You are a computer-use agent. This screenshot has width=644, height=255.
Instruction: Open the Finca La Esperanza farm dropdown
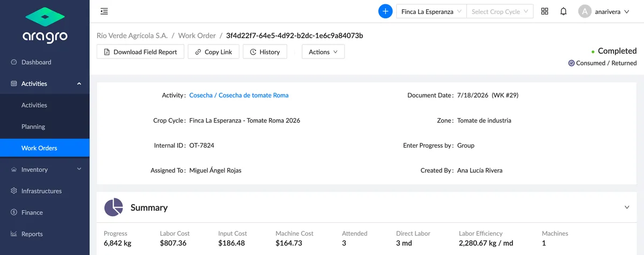point(431,11)
